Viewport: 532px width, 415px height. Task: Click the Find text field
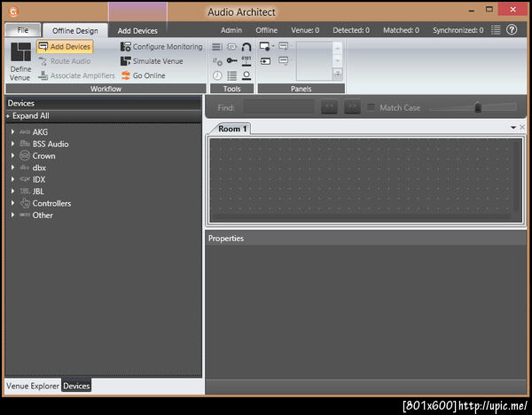click(x=279, y=107)
